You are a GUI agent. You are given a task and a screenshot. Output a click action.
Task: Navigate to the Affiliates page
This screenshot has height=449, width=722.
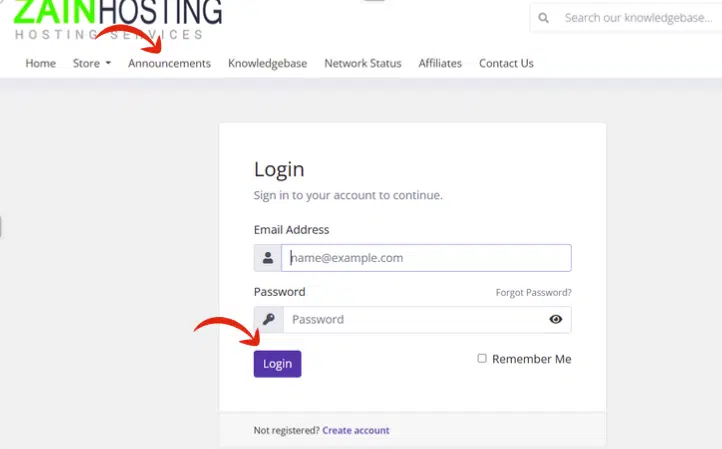tap(440, 63)
